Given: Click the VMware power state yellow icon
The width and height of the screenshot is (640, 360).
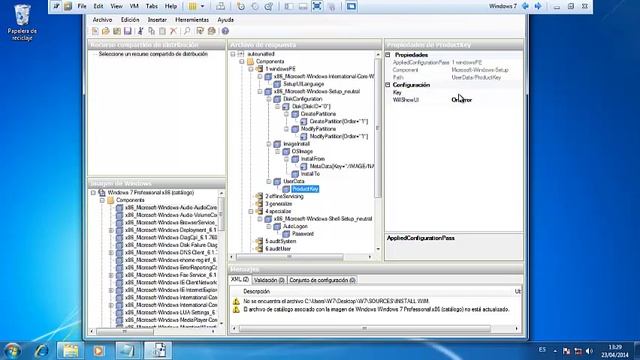Looking at the screenshot, I should click(192, 6).
